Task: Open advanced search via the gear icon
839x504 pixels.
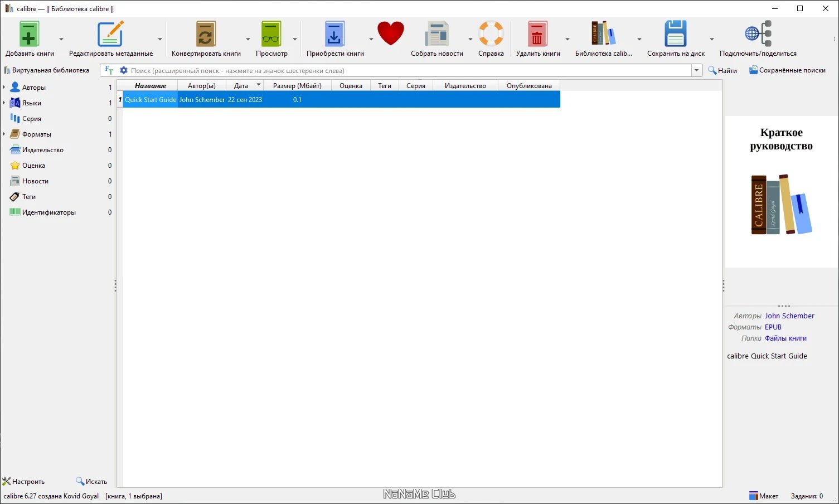Action: (124, 70)
